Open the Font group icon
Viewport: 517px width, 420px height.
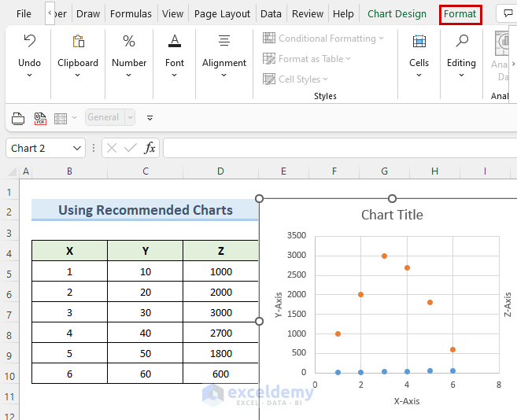175,41
